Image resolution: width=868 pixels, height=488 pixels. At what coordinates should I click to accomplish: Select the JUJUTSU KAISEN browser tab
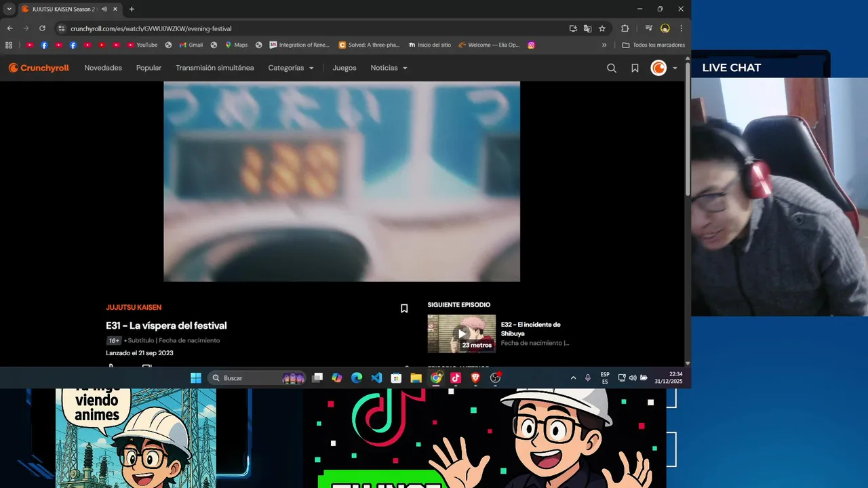point(70,9)
